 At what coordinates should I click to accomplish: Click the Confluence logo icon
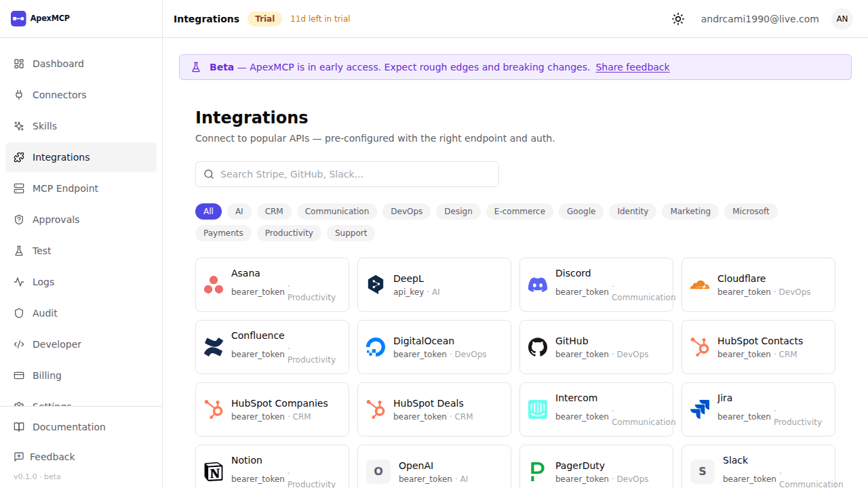(x=214, y=347)
